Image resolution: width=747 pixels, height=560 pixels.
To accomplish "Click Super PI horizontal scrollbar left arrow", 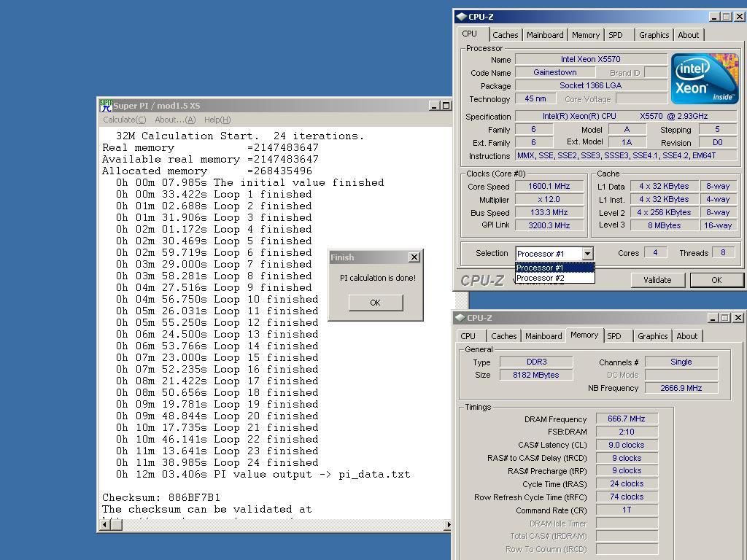I will click(x=105, y=525).
